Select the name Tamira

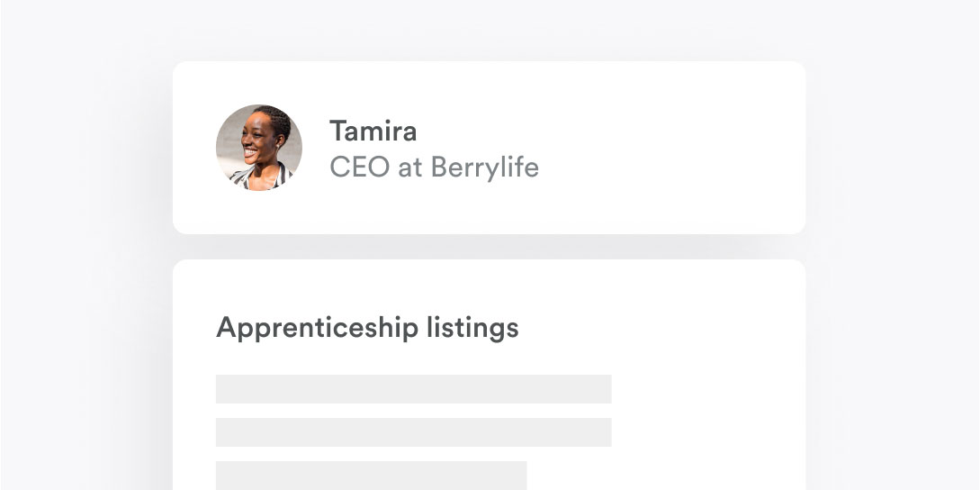point(373,132)
